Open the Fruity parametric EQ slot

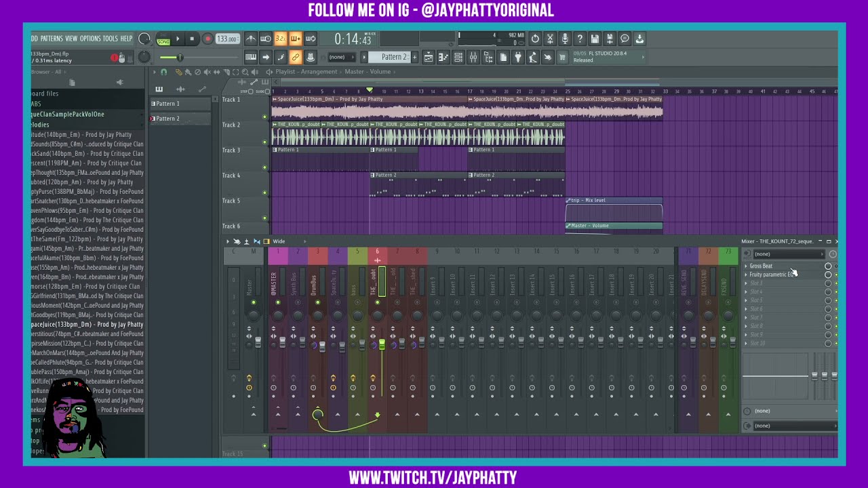[x=772, y=274]
